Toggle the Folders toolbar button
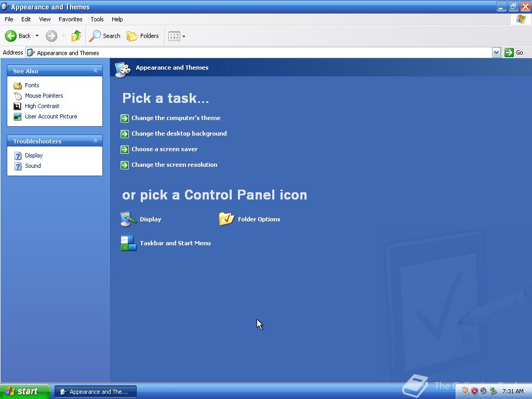Screen dimensions: 532x399 click(x=142, y=36)
